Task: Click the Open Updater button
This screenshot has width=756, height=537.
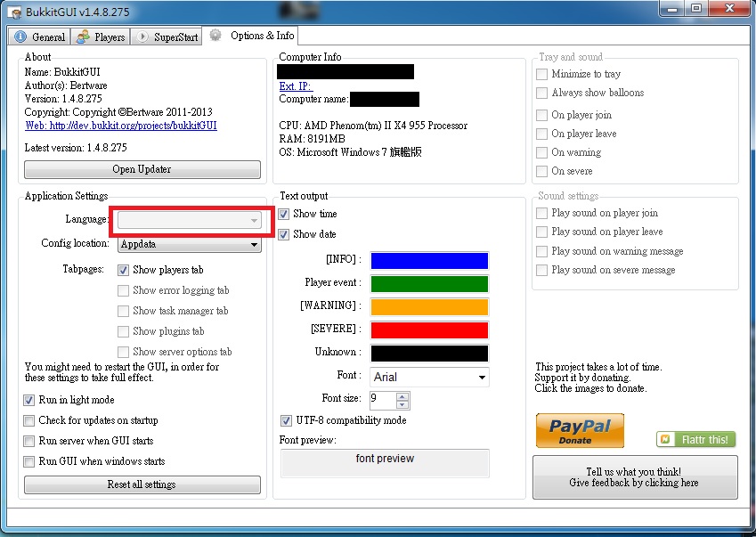Action: pos(142,169)
